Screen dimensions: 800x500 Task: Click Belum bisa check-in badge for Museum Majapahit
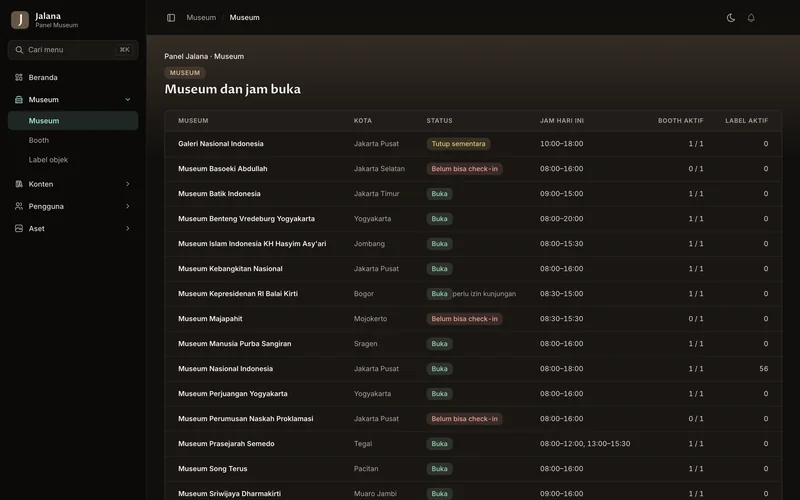464,319
